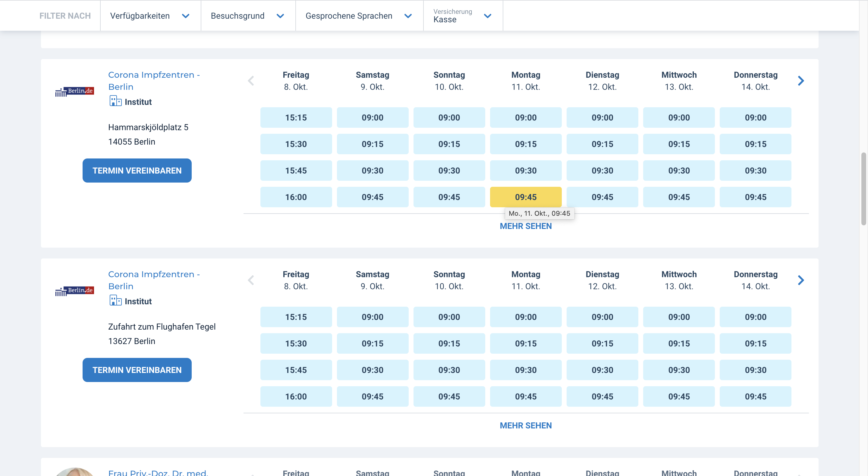Image resolution: width=868 pixels, height=476 pixels.
Task: Click the doctor's profile photo at bottom
Action: tap(74, 472)
